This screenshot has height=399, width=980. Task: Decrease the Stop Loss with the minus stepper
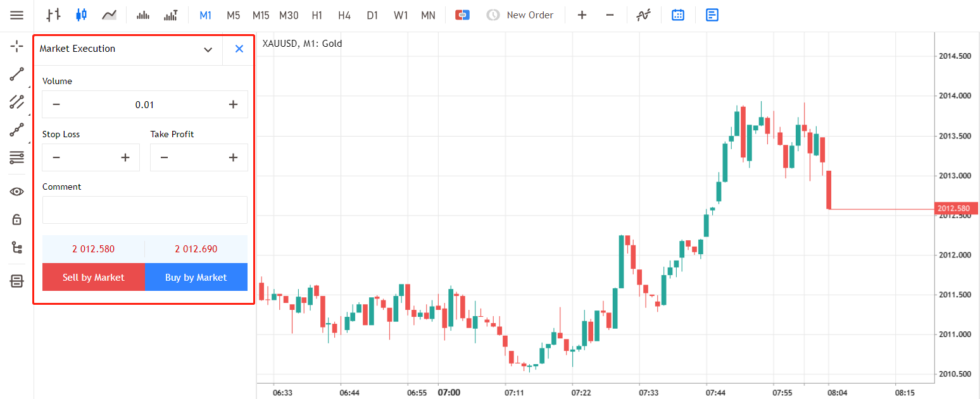point(56,157)
